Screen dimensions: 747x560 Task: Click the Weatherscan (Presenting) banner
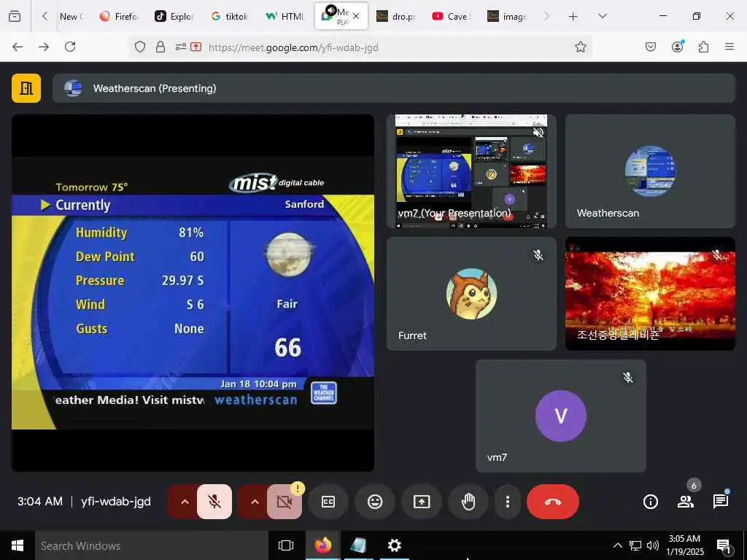tap(393, 88)
